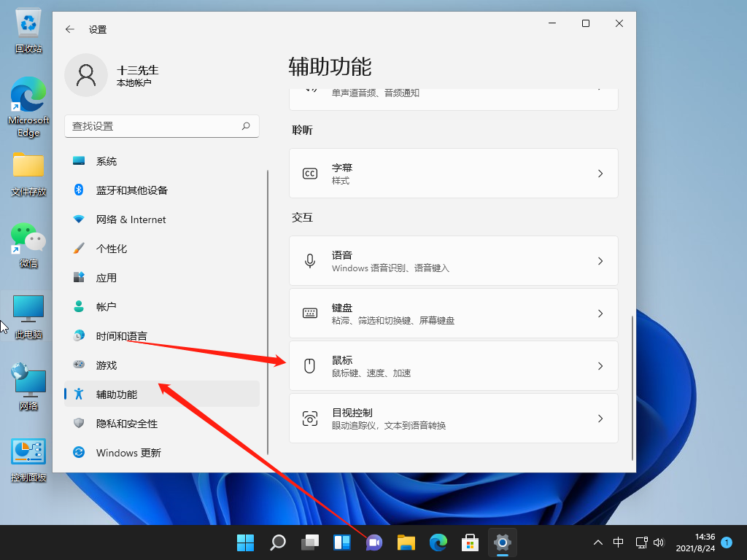This screenshot has width=747, height=560.
Task: Click the 字幕 captions CC icon
Action: [311, 174]
